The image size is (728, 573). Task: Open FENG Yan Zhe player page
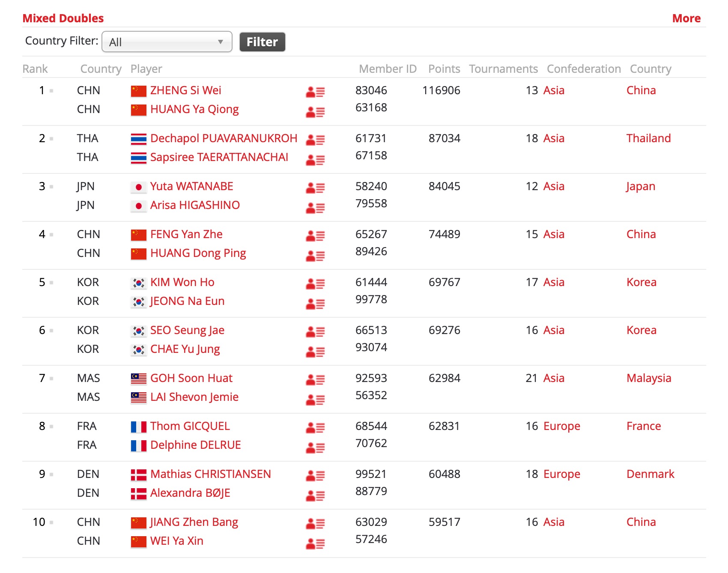click(186, 234)
